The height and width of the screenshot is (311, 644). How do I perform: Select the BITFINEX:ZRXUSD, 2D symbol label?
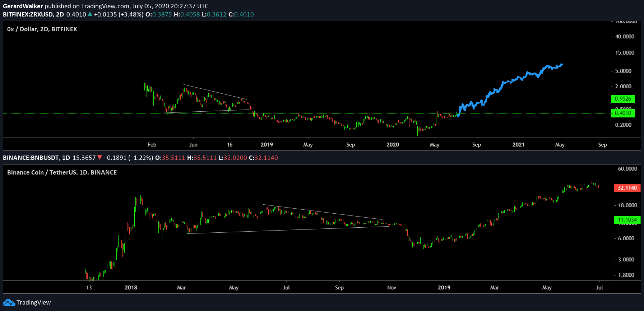pos(33,14)
